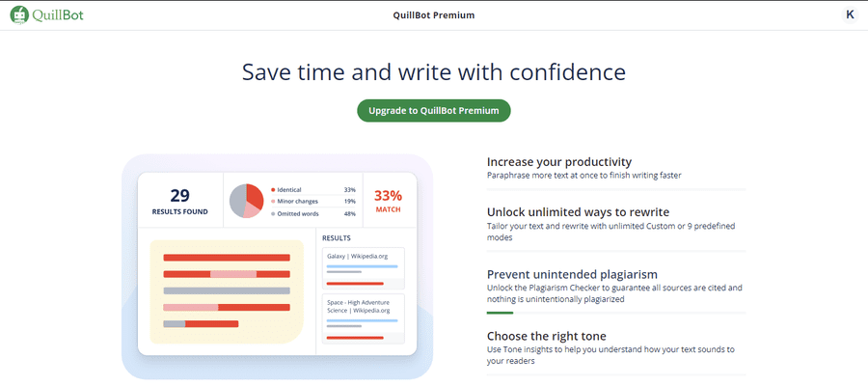The height and width of the screenshot is (386, 868).
Task: Click the red Identical legend dot
Action: tap(273, 190)
